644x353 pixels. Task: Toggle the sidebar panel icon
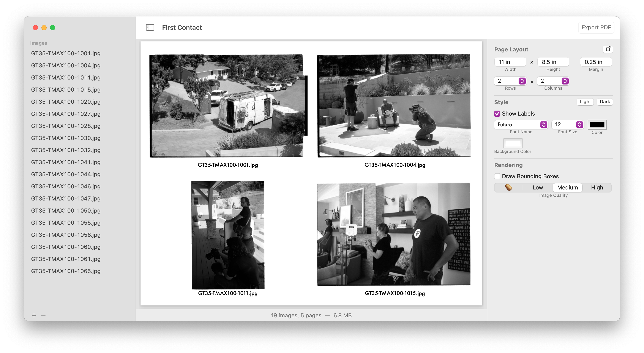pyautogui.click(x=150, y=27)
